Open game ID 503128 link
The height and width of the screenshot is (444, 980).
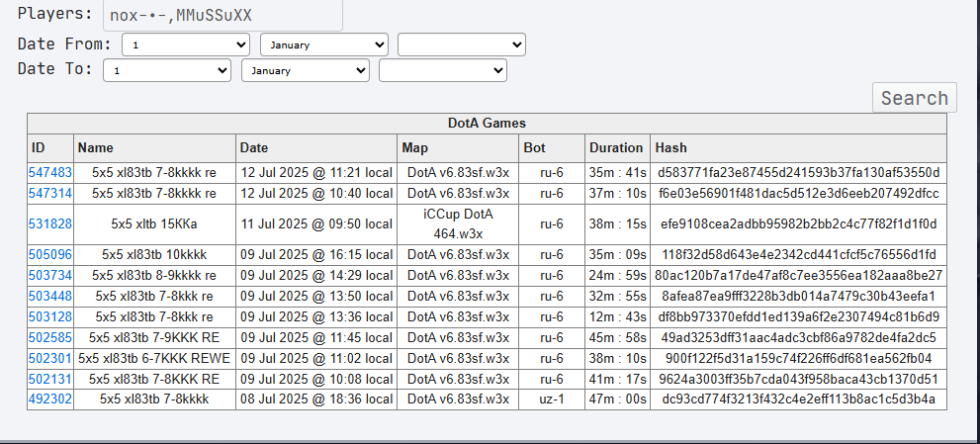pos(50,316)
